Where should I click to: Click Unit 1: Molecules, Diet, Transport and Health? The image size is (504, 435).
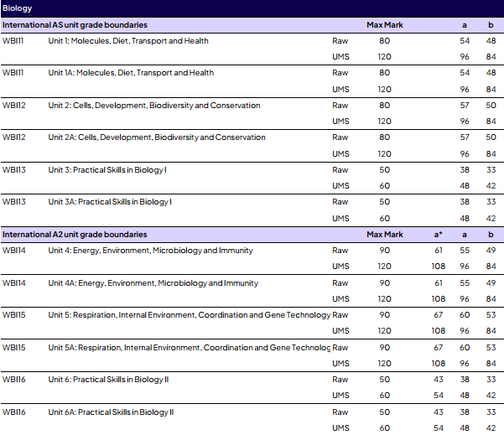[x=128, y=41]
